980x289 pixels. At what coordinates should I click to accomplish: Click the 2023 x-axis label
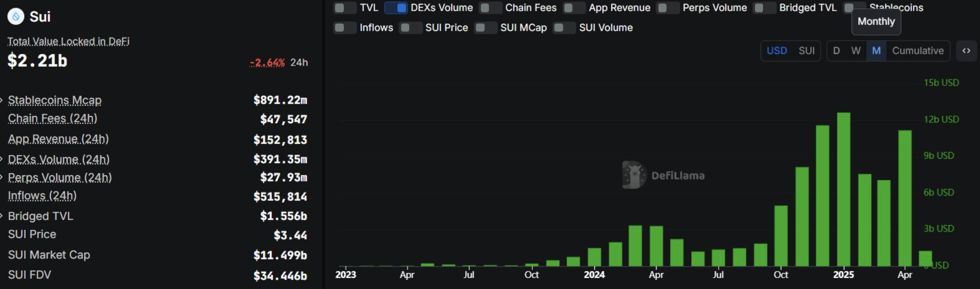coord(346,275)
